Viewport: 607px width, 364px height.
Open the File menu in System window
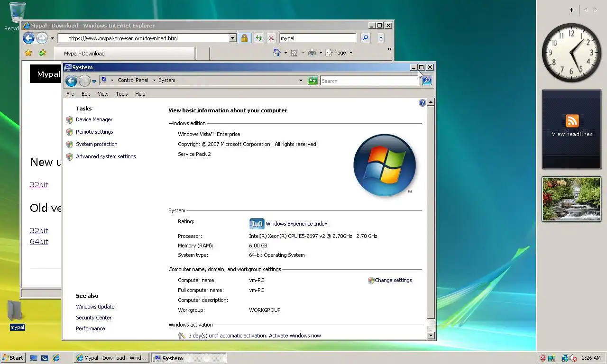point(70,94)
